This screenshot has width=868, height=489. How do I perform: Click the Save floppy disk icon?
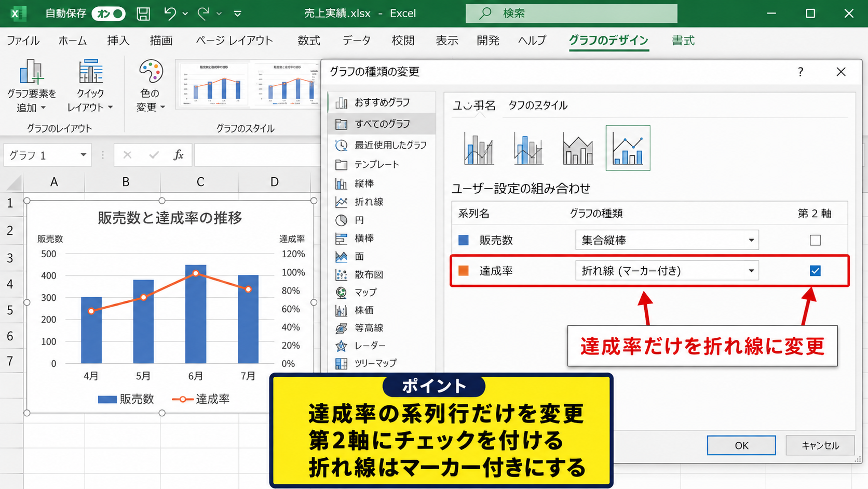coord(143,14)
